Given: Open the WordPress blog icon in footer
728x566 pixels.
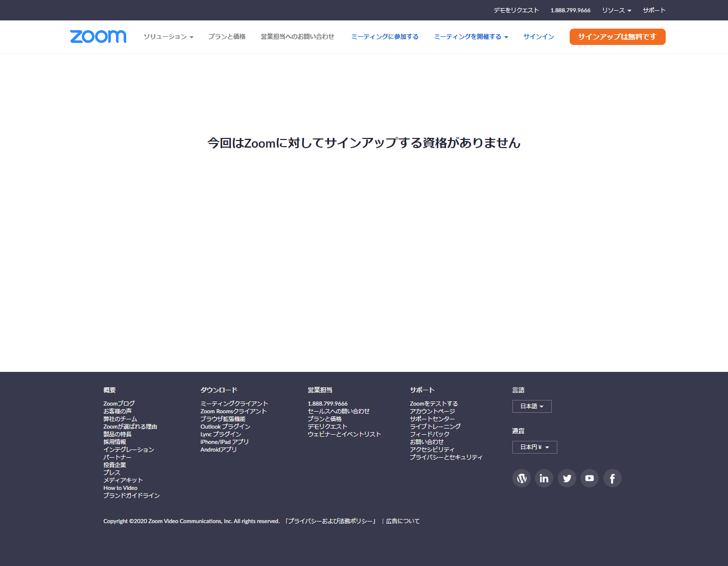Looking at the screenshot, I should click(522, 478).
